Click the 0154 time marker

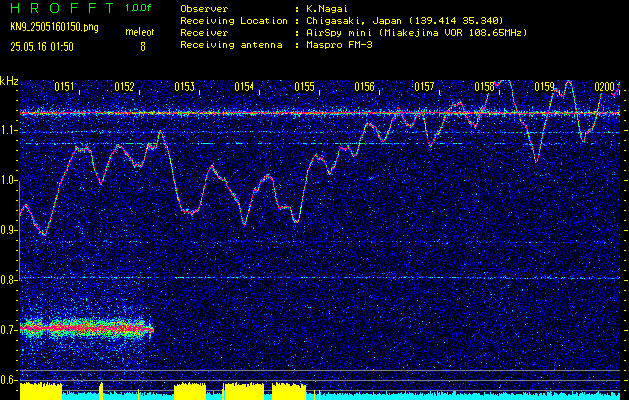coord(244,86)
